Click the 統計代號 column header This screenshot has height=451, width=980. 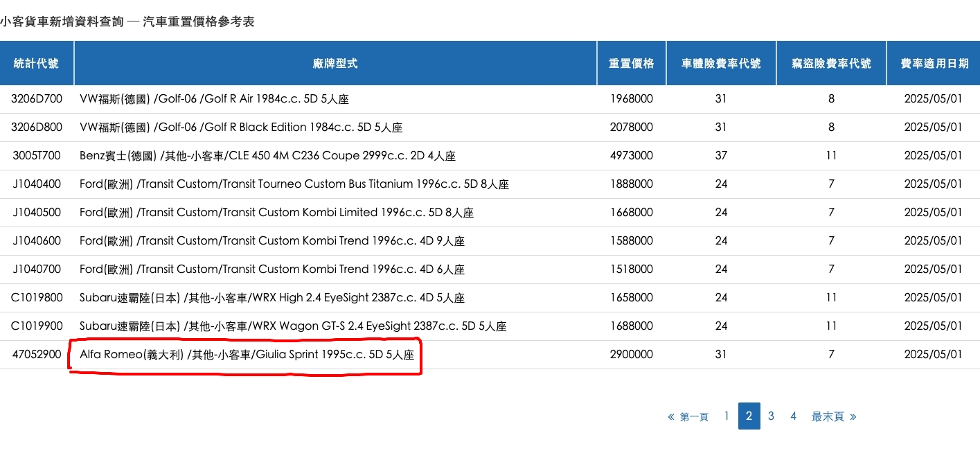click(x=37, y=63)
